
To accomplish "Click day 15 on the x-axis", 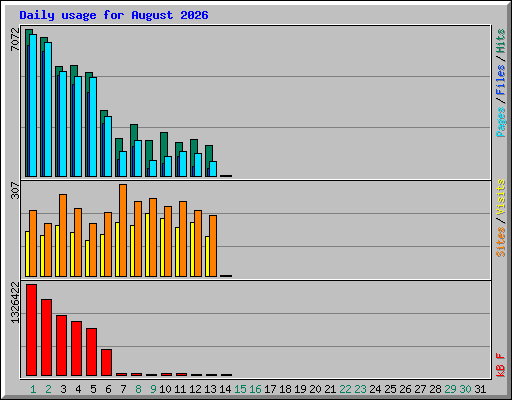I will pos(240,389).
